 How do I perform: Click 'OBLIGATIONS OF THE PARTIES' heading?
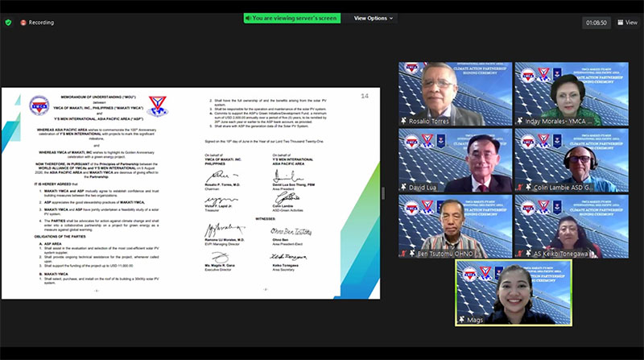pos(60,237)
